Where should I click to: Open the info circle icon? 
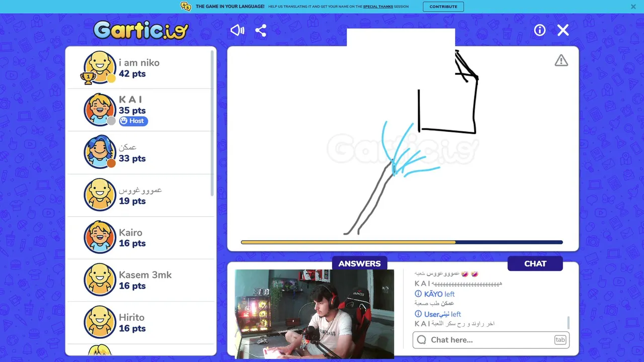[540, 30]
